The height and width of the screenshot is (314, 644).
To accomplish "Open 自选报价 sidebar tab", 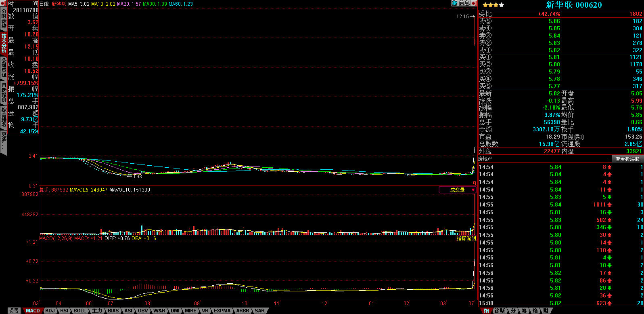I will (4, 92).
